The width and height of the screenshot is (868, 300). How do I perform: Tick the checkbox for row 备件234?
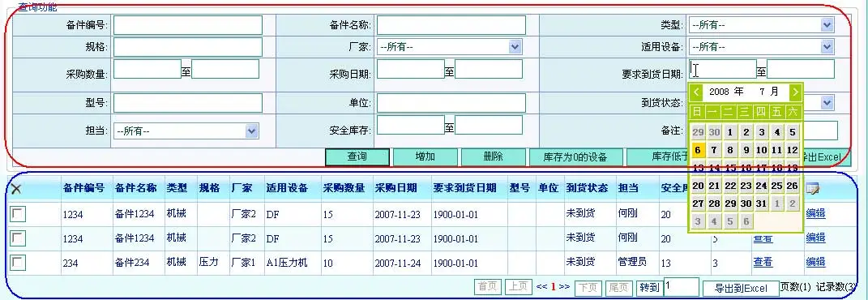18,263
